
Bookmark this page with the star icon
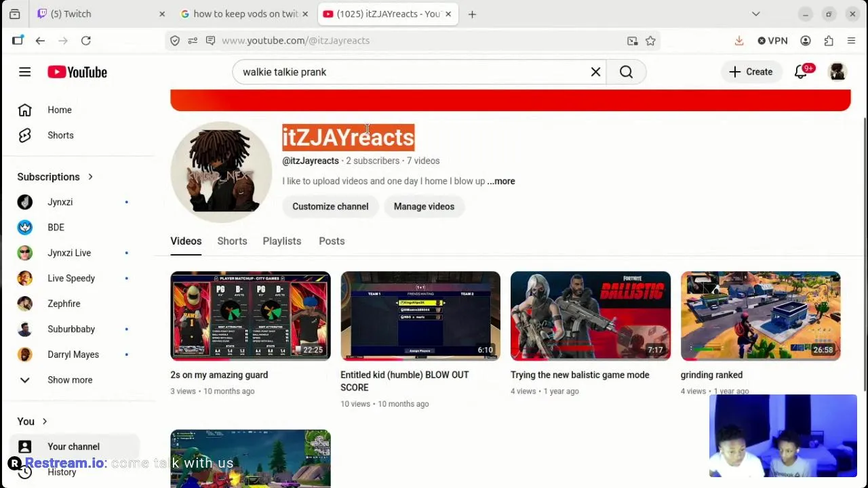point(650,41)
